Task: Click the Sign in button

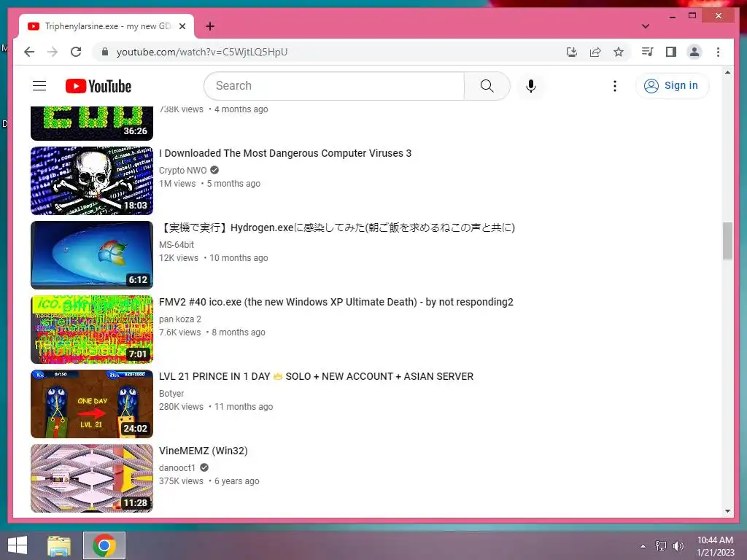Action: coord(672,86)
